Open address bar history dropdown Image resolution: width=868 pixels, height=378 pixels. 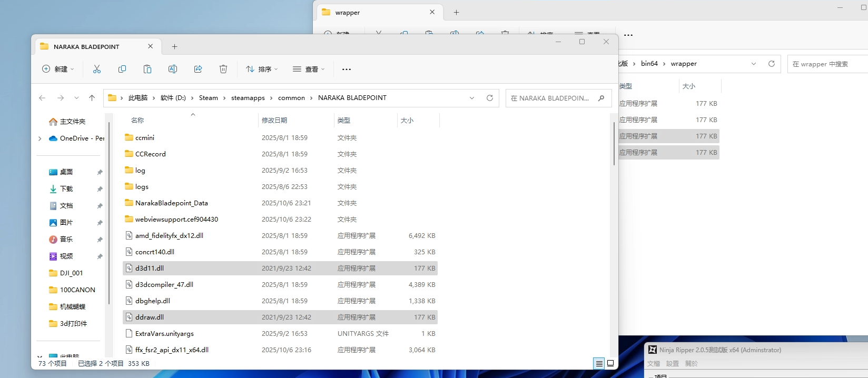coord(472,98)
